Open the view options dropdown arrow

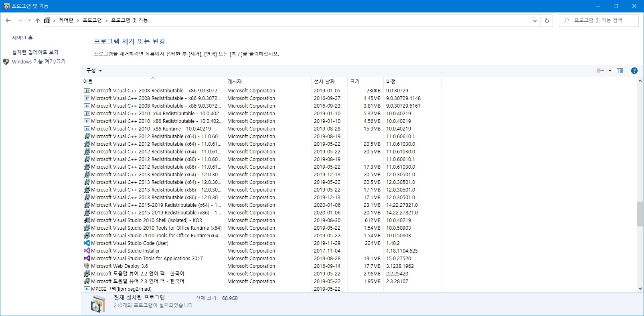(x=610, y=71)
